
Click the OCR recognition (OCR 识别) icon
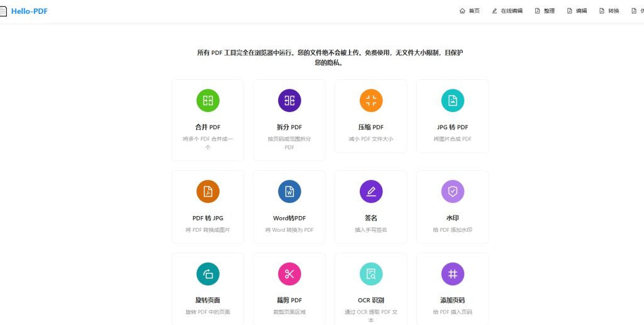371,274
